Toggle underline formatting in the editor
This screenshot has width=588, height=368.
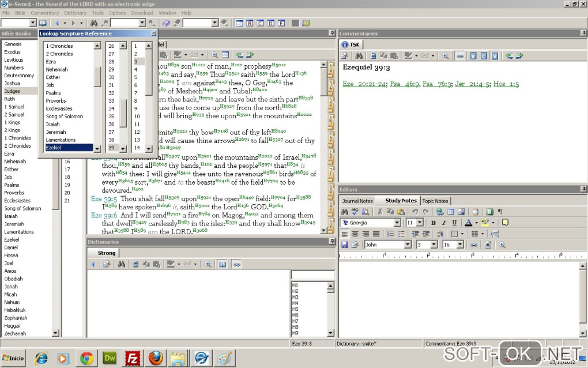[454, 223]
